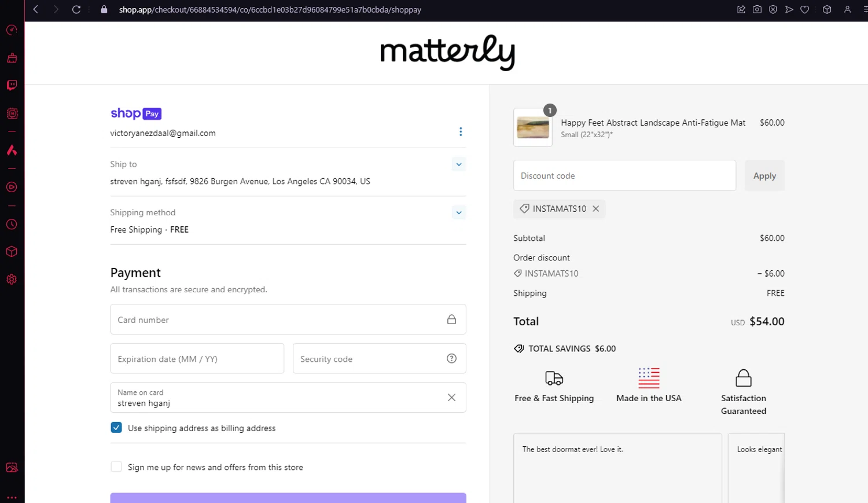Click the lock icon in card number field

[451, 320]
